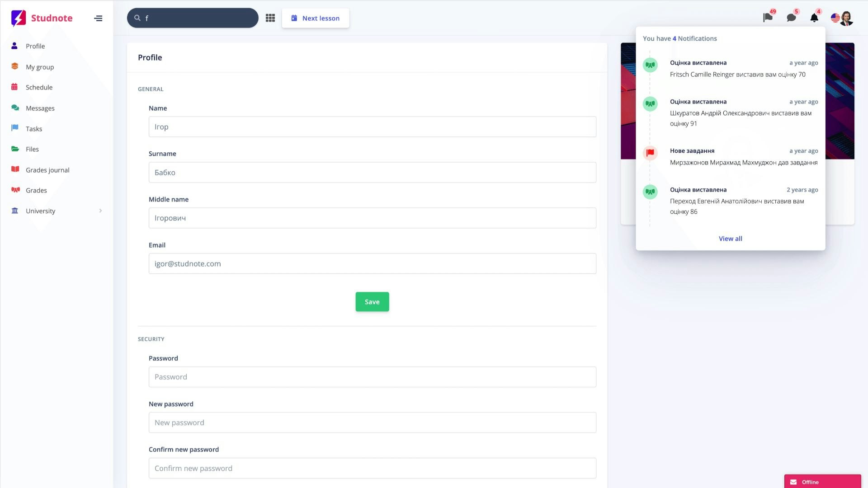Click the US flag language icon
Screen dimensions: 868x488
[x=835, y=18]
